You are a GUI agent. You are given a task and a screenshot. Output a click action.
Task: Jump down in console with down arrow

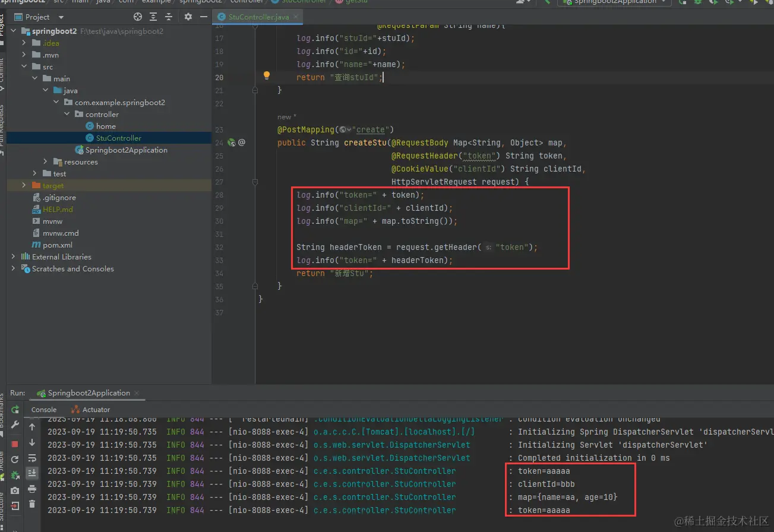[x=32, y=442]
